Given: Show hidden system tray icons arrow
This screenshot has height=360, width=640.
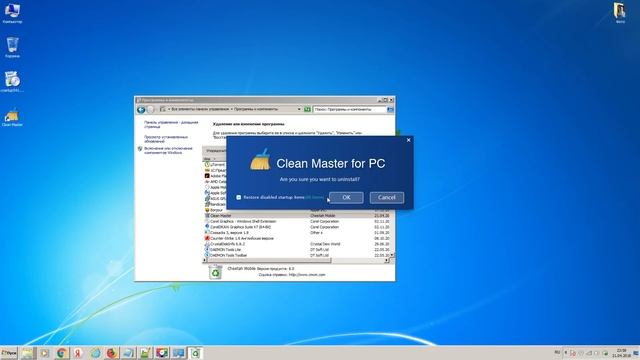Looking at the screenshot, I should 566,353.
